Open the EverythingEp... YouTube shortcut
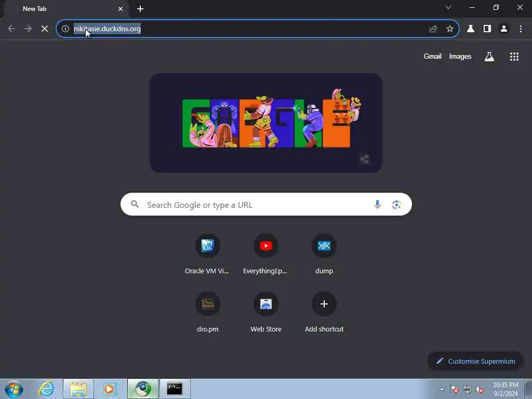532x399 pixels. click(265, 254)
